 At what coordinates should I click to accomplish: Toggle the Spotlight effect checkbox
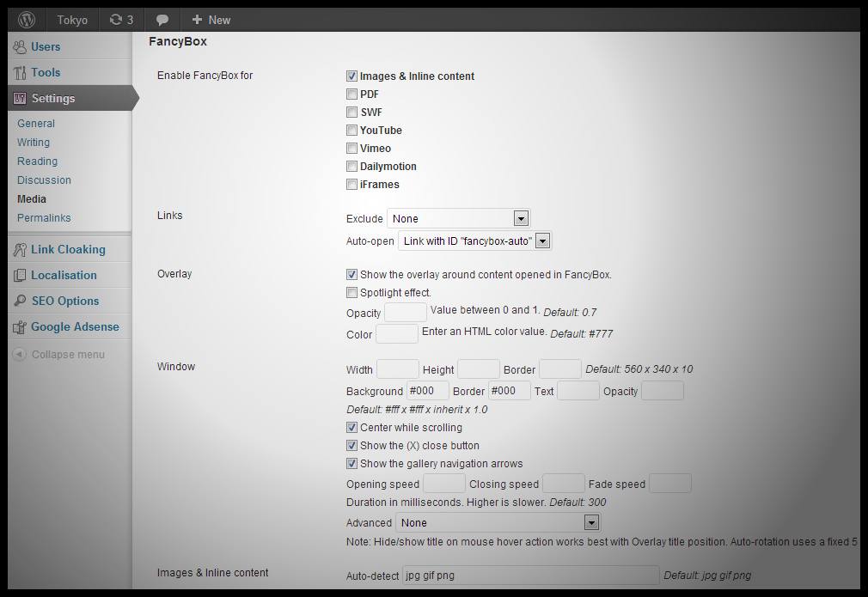[x=351, y=293]
